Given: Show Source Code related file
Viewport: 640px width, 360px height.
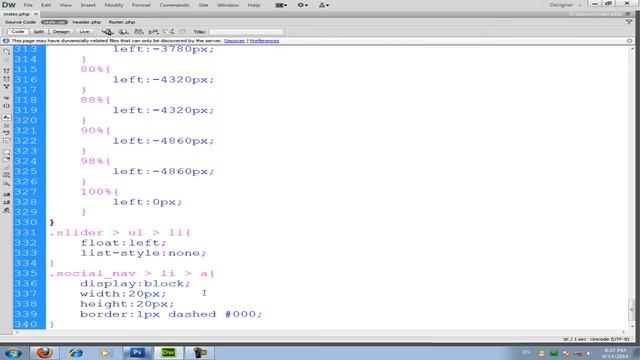Looking at the screenshot, I should (20, 22).
